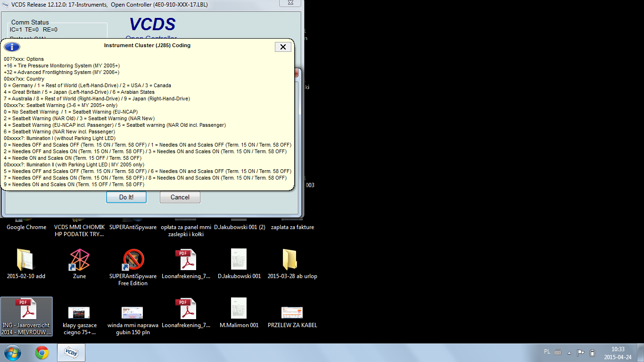This screenshot has width=644, height=362.
Task: Click the '00xxx?x: Seatbelt Warning' heading
Action: pos(61,105)
